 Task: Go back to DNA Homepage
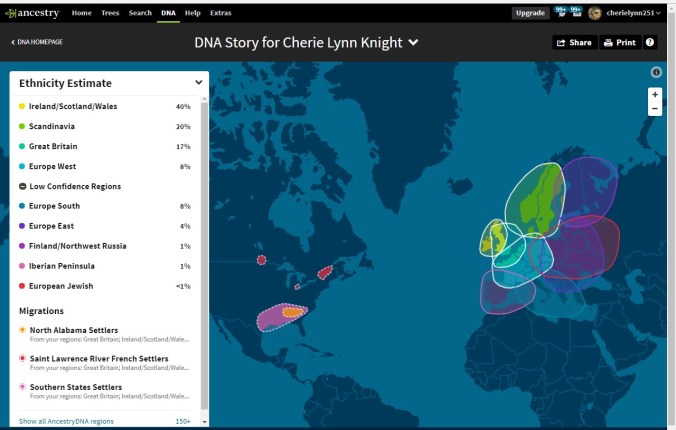tap(37, 42)
